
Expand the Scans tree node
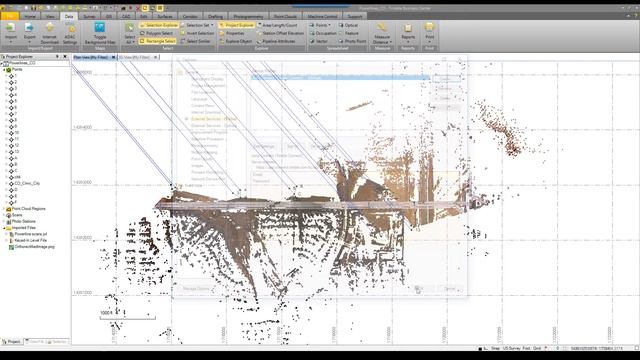4,215
